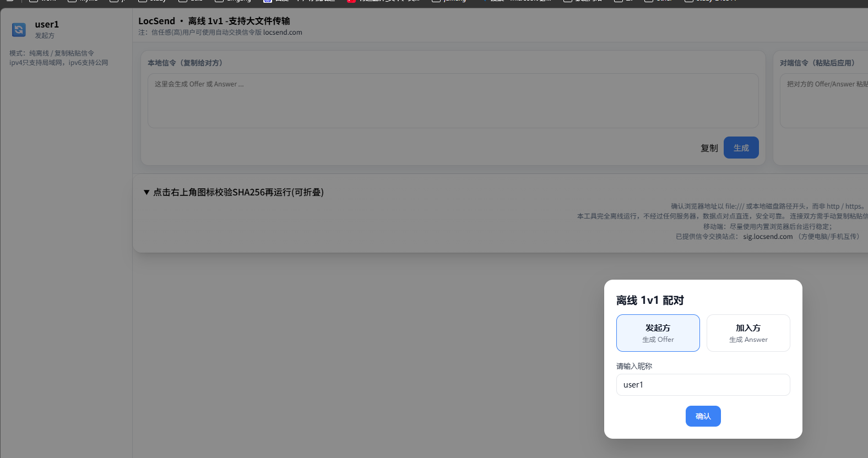Select 发起方 to generate an Offer

click(x=658, y=333)
